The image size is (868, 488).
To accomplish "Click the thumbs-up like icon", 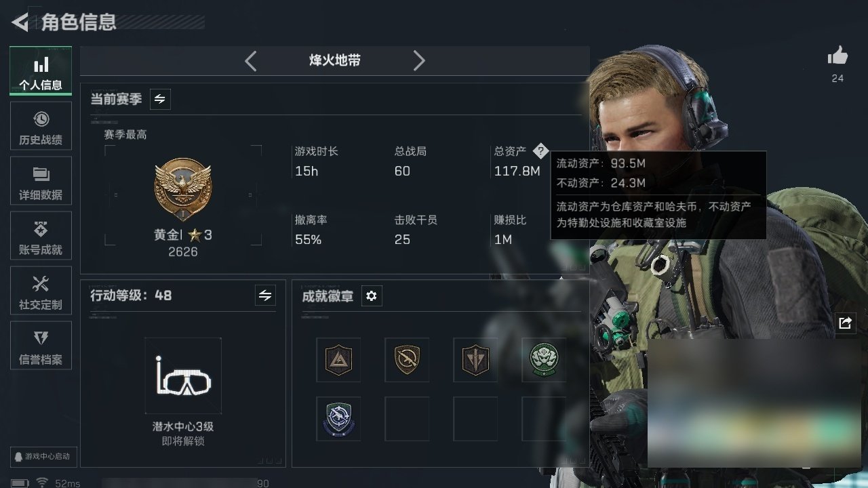I will tap(837, 56).
